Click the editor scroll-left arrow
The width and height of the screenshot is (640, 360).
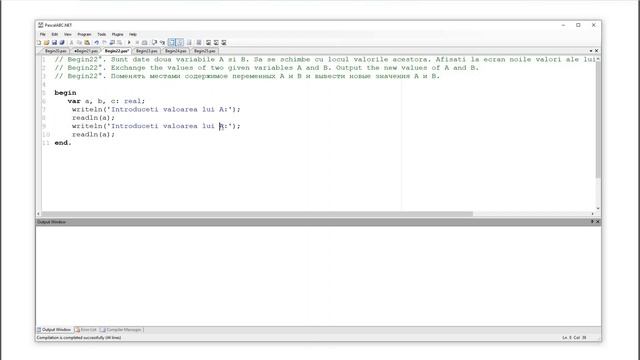[39, 214]
